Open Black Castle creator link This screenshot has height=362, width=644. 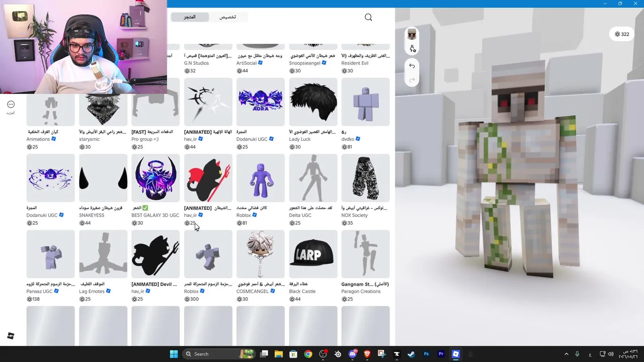[302, 292]
